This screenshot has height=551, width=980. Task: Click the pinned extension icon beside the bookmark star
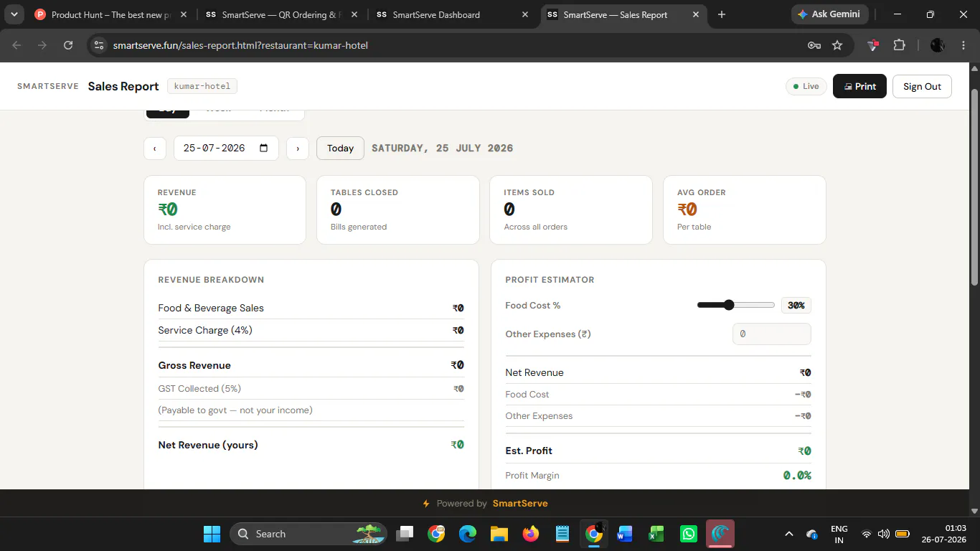(x=873, y=45)
